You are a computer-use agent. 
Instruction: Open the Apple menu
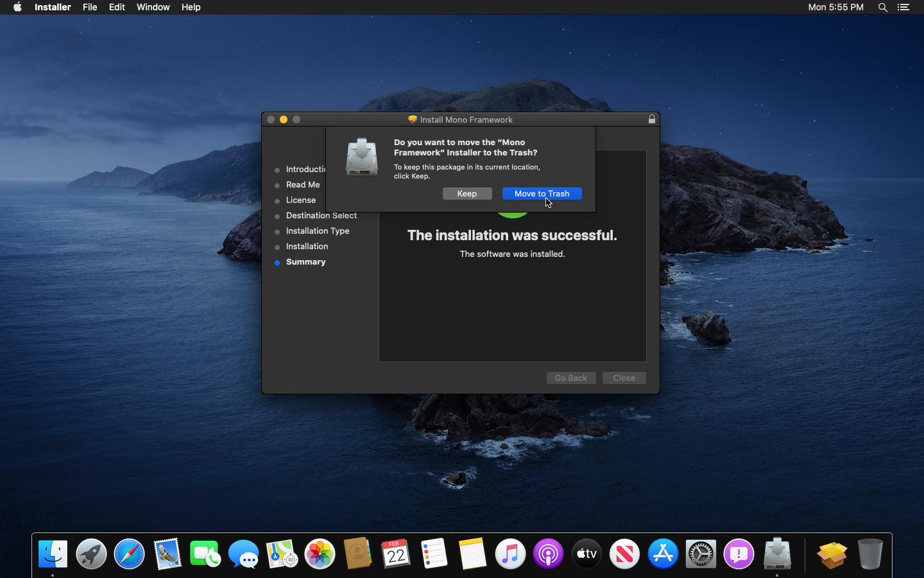[x=17, y=7]
